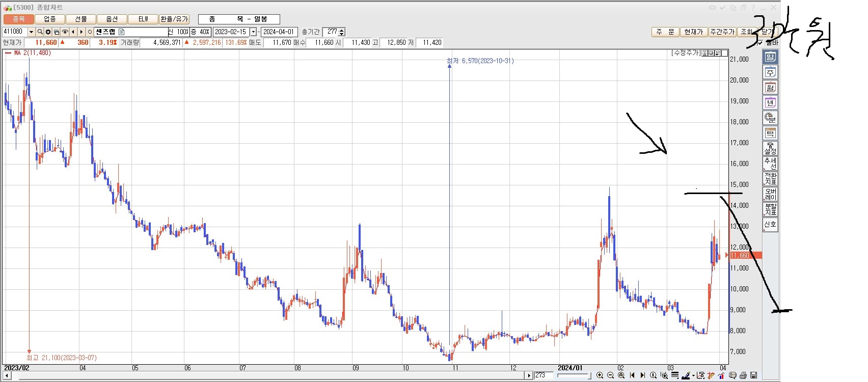Open the stock search magnifier icon
Image resolution: width=868 pixels, height=382 pixels.
(40, 32)
